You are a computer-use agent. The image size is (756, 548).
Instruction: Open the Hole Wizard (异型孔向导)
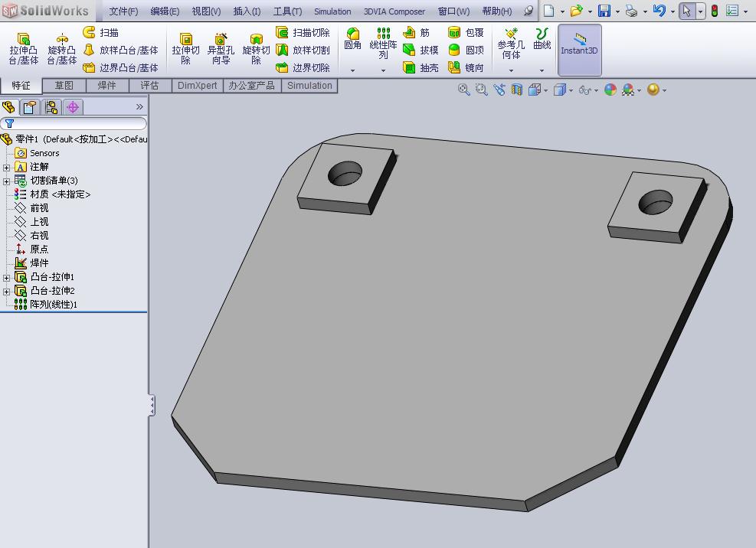(x=221, y=48)
